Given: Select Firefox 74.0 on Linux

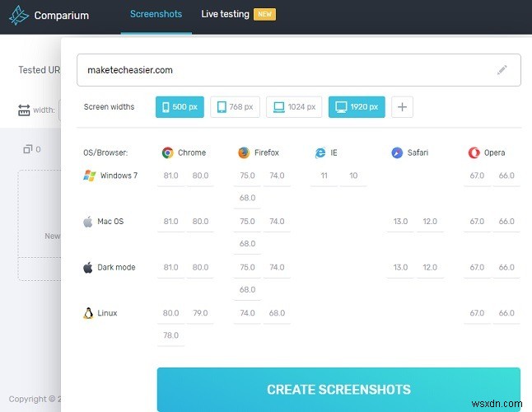Looking at the screenshot, I should tap(247, 313).
